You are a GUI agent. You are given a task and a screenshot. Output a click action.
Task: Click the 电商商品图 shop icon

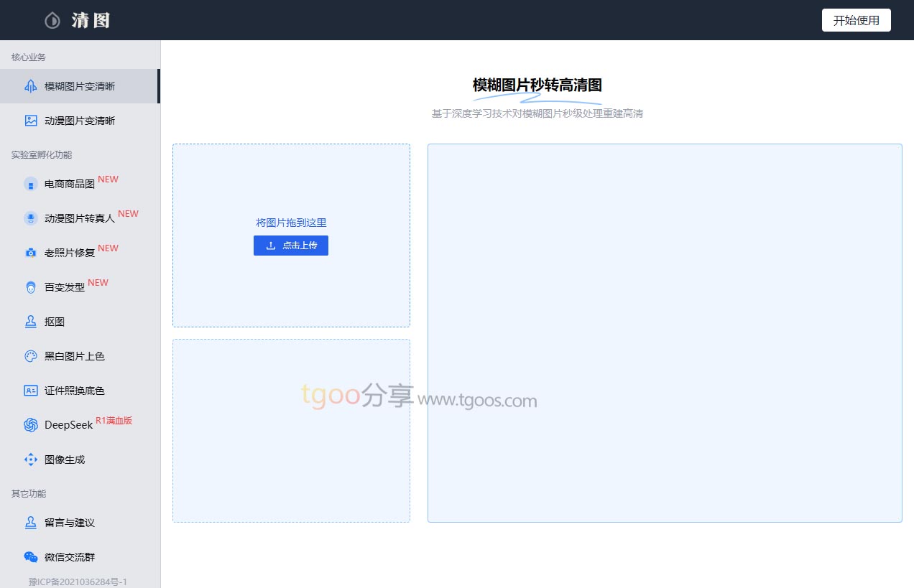point(31,184)
